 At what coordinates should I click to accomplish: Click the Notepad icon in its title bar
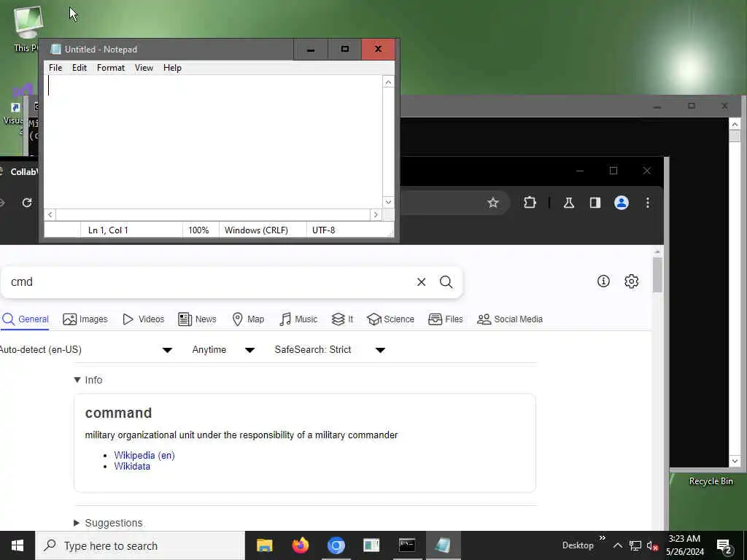coord(55,49)
